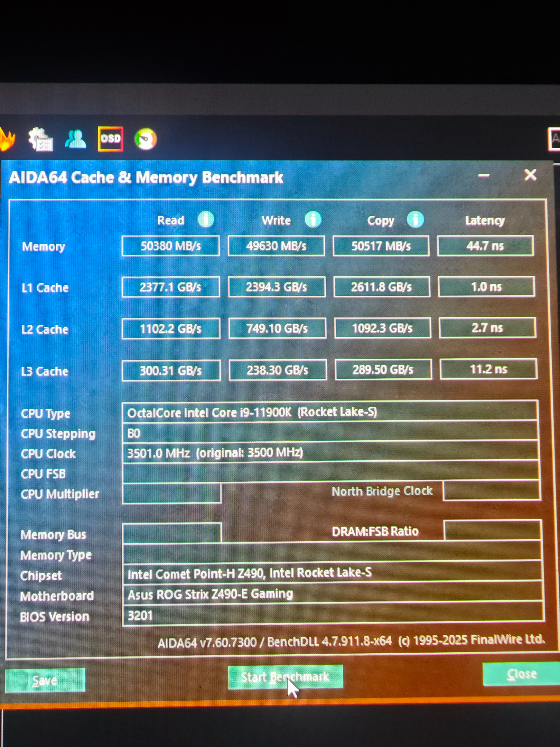This screenshot has width=560, height=747.
Task: Click the empty DRAM:FSB Ratio field
Action: (493, 530)
